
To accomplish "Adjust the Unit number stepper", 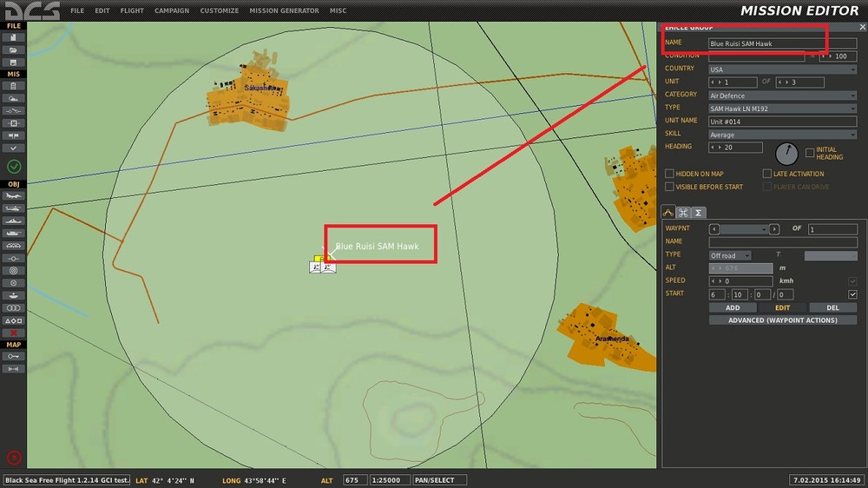I will click(x=733, y=82).
